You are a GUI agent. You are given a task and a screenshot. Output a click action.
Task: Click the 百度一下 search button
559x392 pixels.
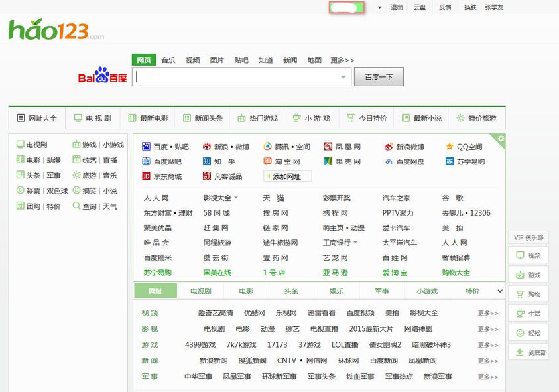pyautogui.click(x=379, y=77)
